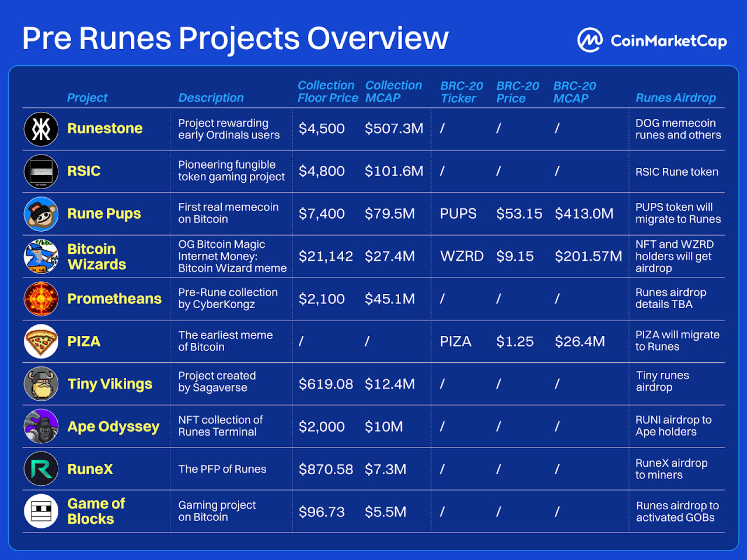
Task: Select the RSIC project name
Action: (84, 171)
